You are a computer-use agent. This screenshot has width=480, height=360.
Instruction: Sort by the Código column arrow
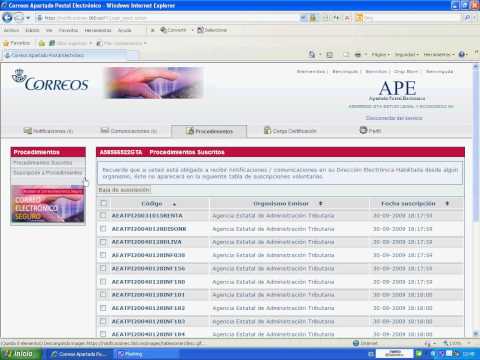(174, 204)
